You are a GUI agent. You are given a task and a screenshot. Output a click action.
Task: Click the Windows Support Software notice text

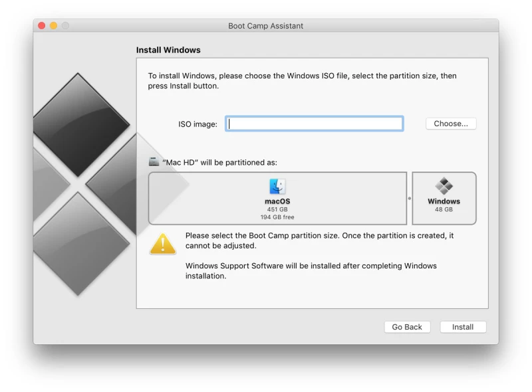click(x=311, y=271)
